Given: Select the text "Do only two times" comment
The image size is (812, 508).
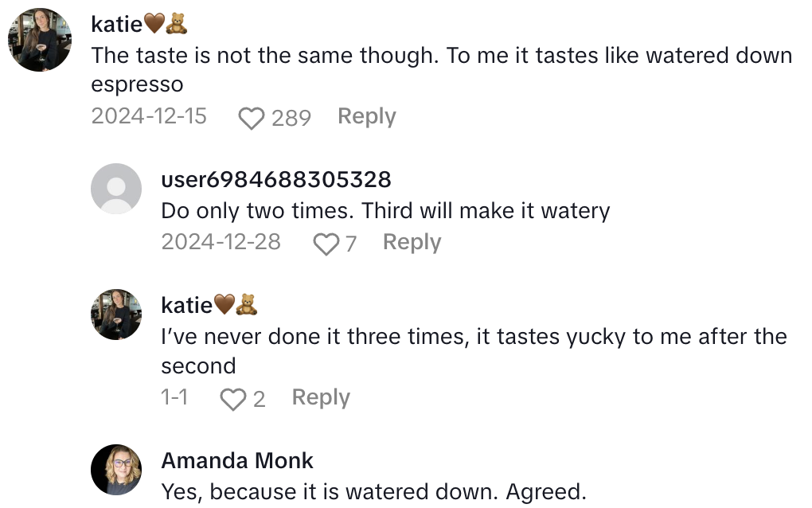Looking at the screenshot, I should (x=385, y=211).
